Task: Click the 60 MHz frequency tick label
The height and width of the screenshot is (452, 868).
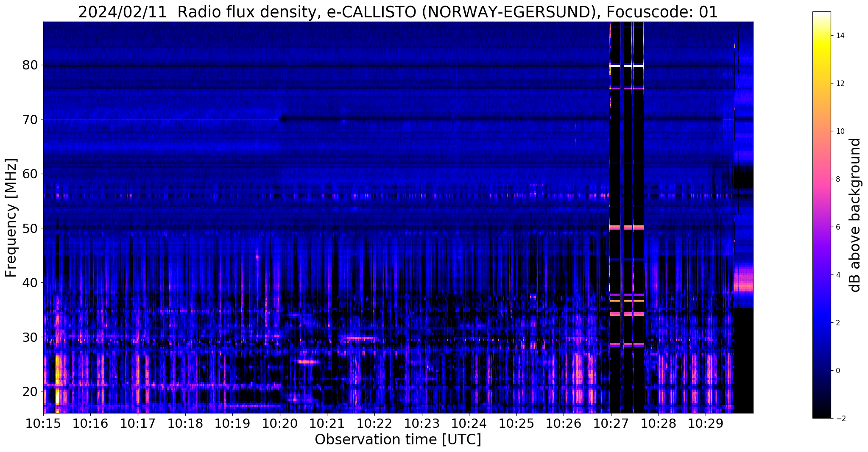Action: click(30, 174)
